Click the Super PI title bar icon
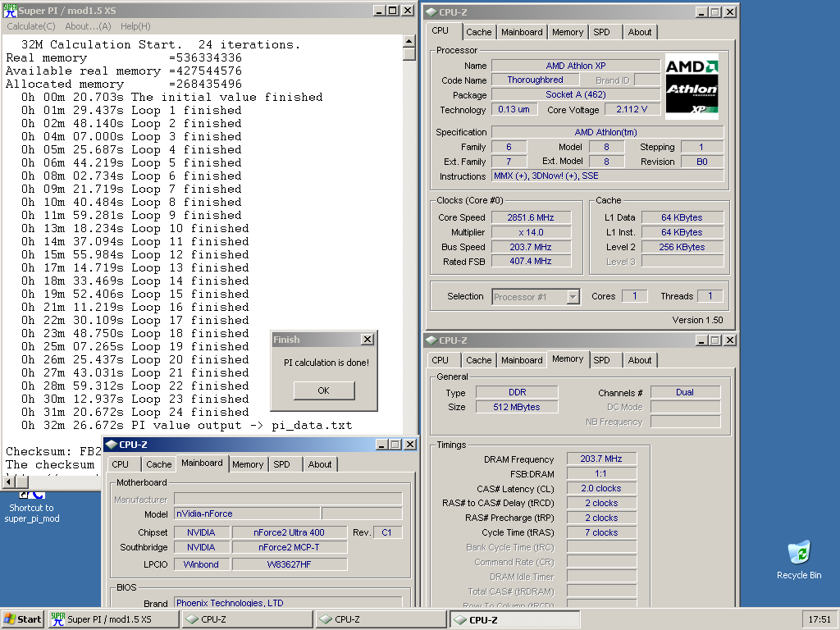 tap(10, 11)
